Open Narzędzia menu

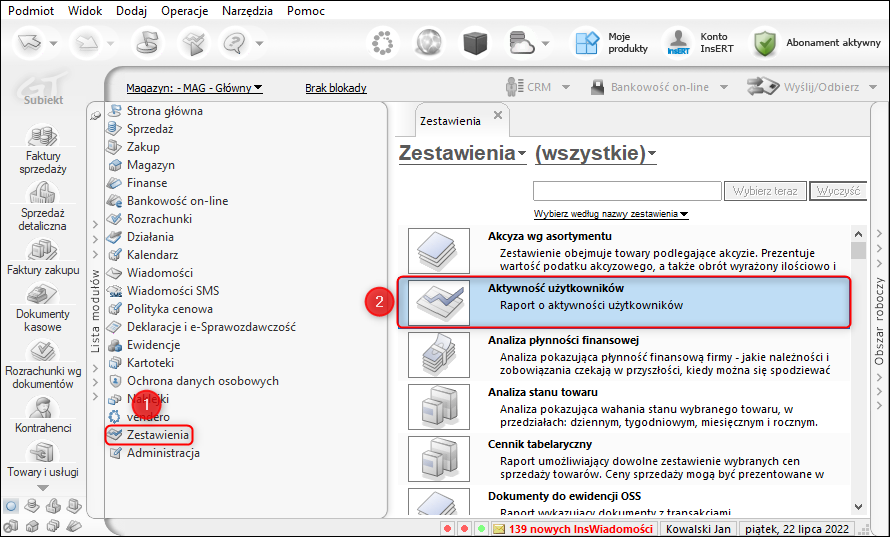tap(247, 11)
